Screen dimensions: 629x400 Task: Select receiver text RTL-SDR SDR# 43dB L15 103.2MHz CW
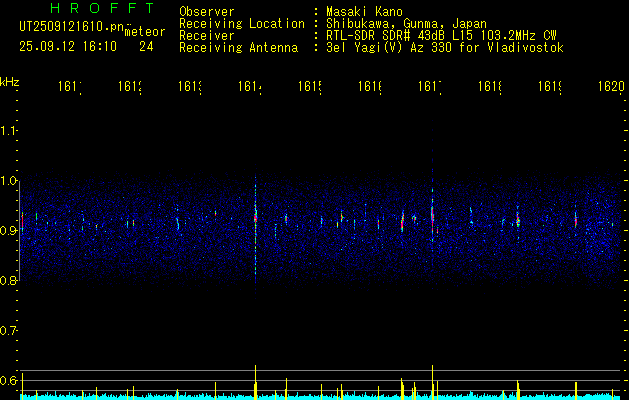coord(441,36)
